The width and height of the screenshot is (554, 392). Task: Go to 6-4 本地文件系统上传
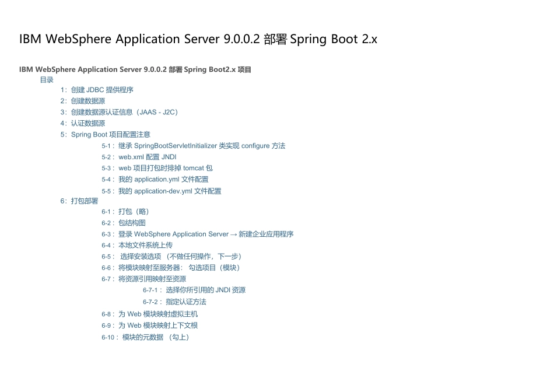[x=137, y=246]
